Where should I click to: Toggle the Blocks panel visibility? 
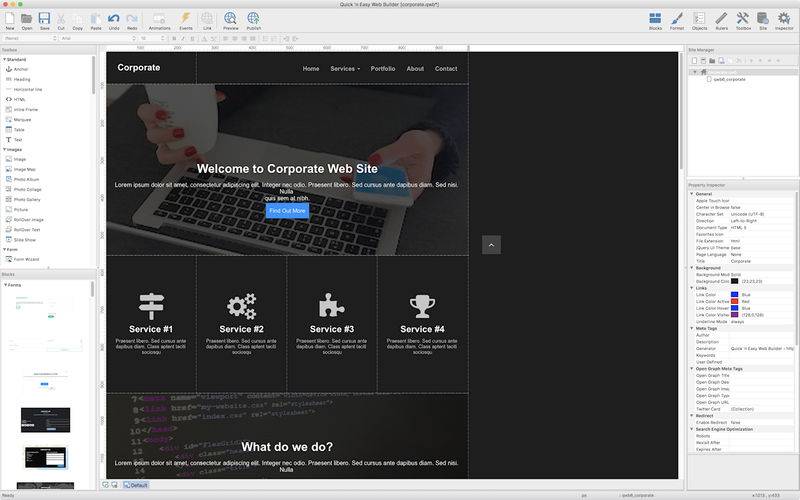click(655, 19)
